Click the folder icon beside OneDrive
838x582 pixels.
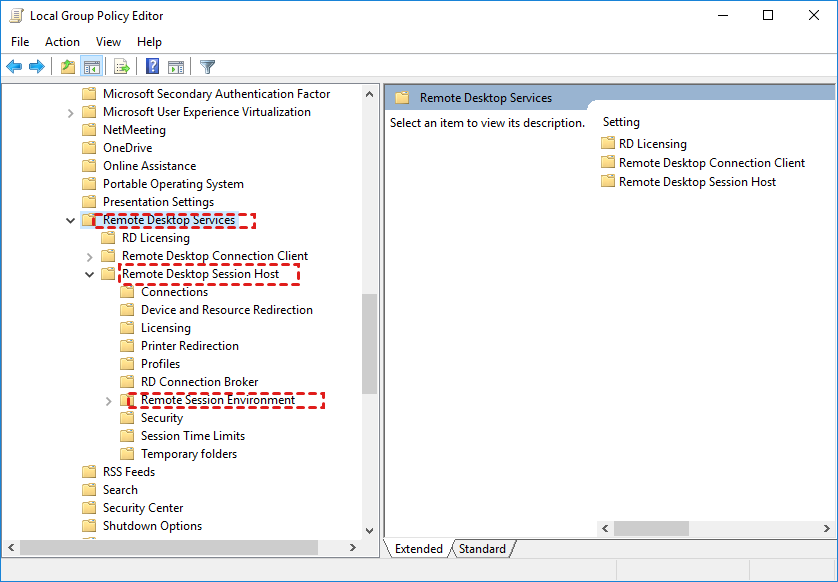89,148
